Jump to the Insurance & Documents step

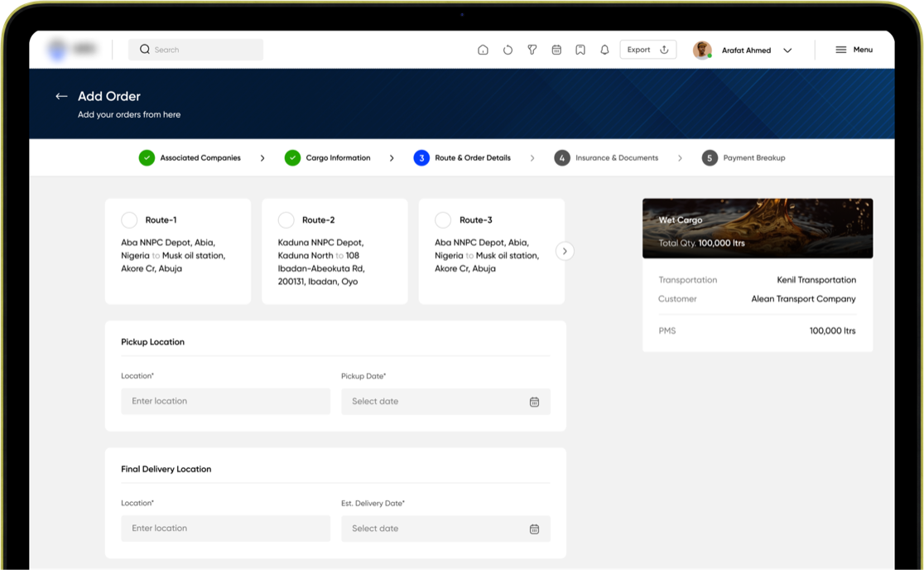click(x=606, y=158)
